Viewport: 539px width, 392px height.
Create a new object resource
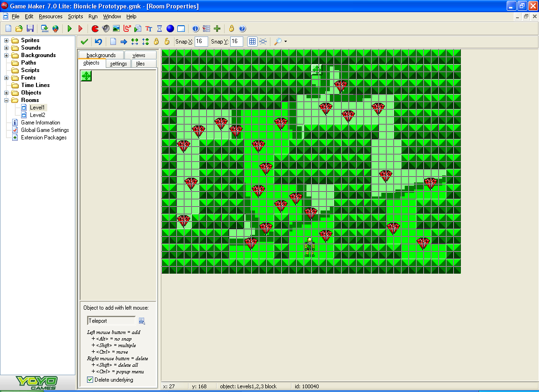pyautogui.click(x=170, y=29)
